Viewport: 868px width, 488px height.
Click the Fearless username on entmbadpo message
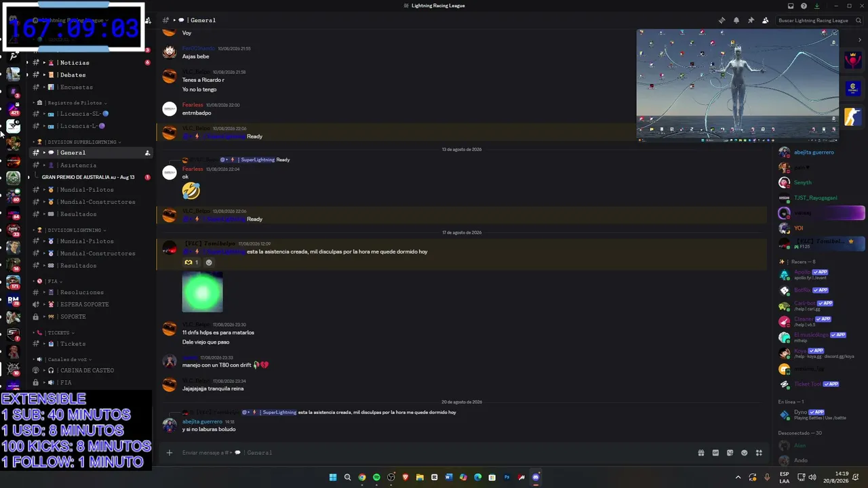pyautogui.click(x=193, y=105)
